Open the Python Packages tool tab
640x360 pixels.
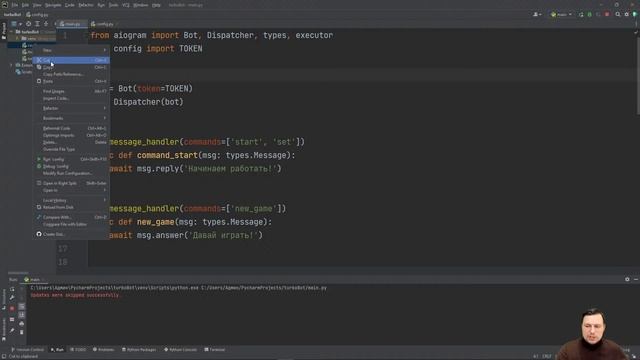(x=139, y=350)
